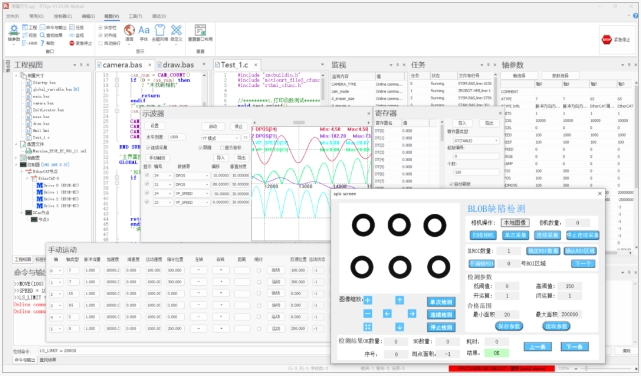641x376 pixels.
Task: Open the YT 模式 mode dropdown
Action: [x=220, y=138]
